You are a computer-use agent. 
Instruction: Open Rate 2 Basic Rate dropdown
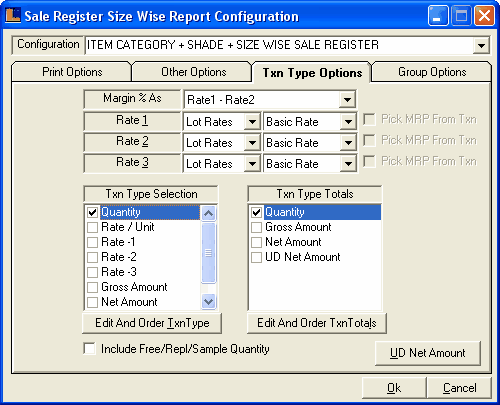pyautogui.click(x=348, y=143)
